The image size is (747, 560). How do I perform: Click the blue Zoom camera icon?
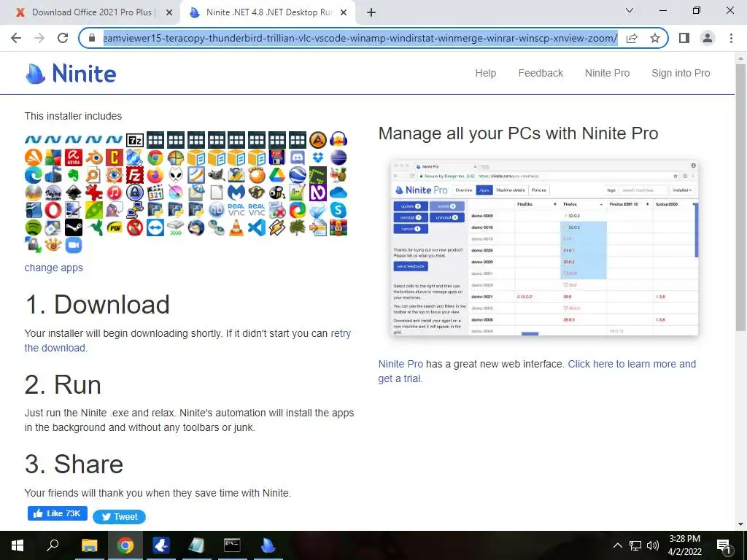[74, 245]
